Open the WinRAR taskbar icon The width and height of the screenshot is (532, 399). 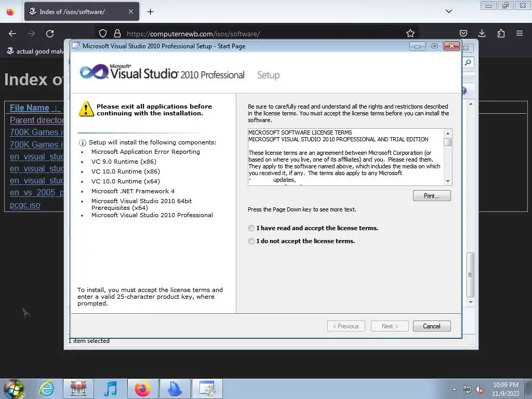78,389
